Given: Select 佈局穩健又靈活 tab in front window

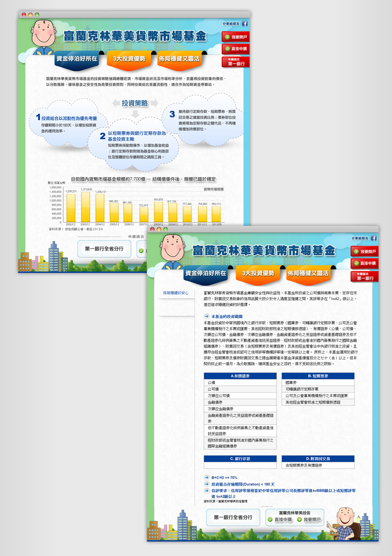Looking at the screenshot, I should (308, 274).
